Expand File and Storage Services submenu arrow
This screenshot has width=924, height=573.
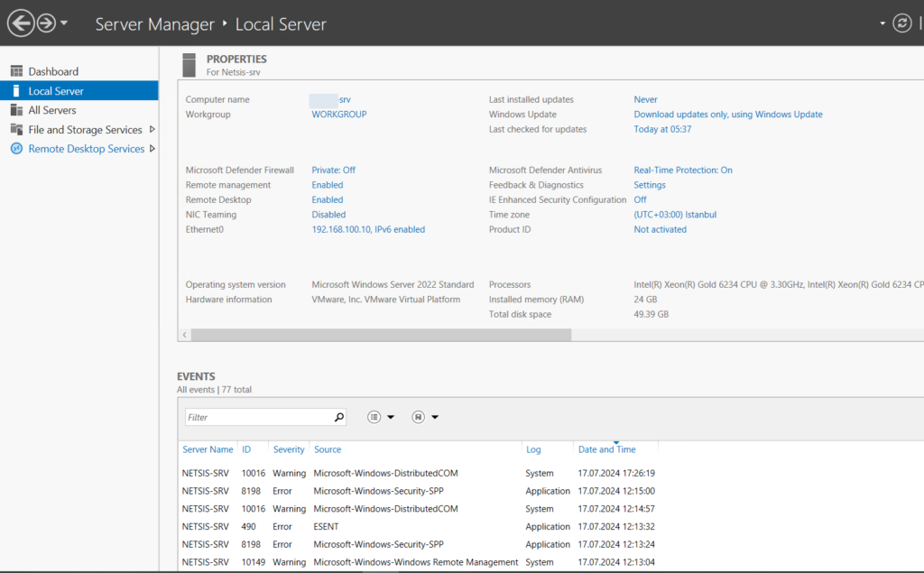152,129
